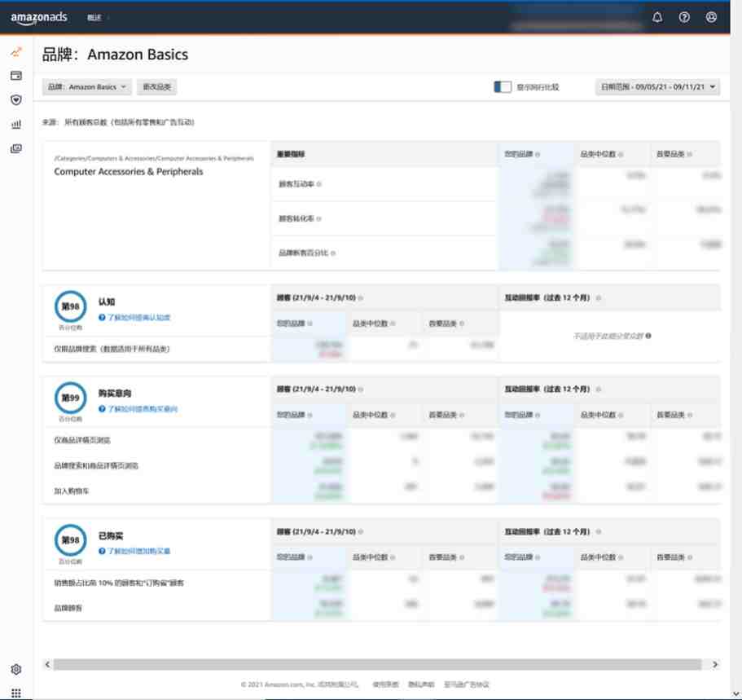Click info icon after 购买意向 section's 顾客 date header
Viewport: 742px width, 700px height.
click(361, 390)
